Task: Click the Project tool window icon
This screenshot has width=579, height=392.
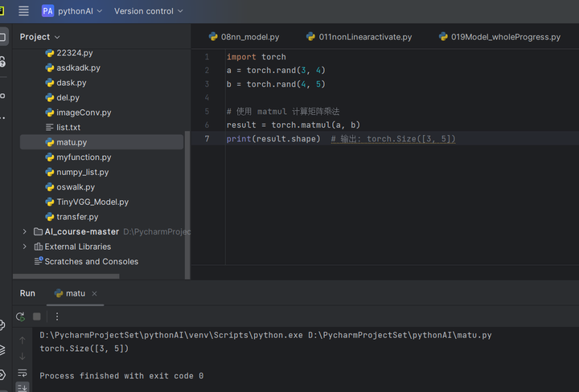Action: (x=3, y=37)
